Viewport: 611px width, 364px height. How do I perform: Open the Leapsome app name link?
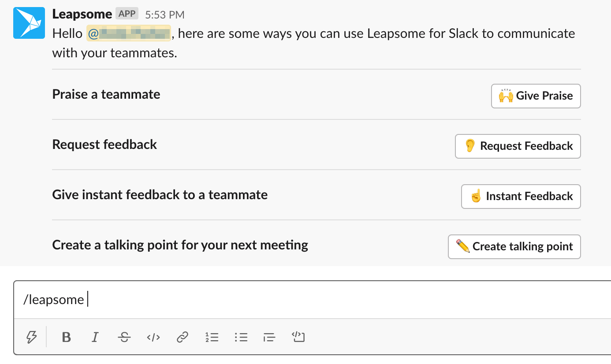point(82,14)
